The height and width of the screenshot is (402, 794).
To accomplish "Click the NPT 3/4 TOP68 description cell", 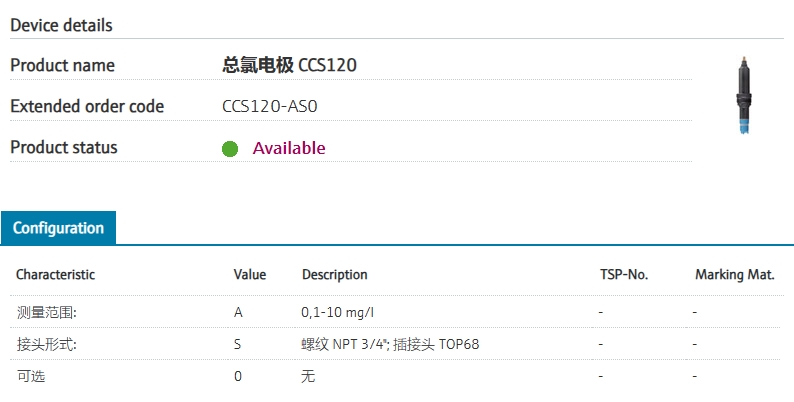I will coord(390,344).
